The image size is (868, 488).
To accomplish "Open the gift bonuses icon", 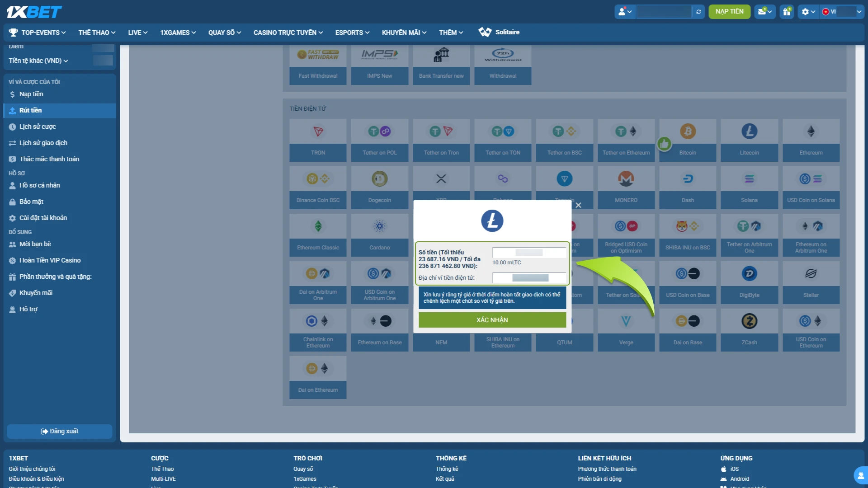I will (x=787, y=12).
